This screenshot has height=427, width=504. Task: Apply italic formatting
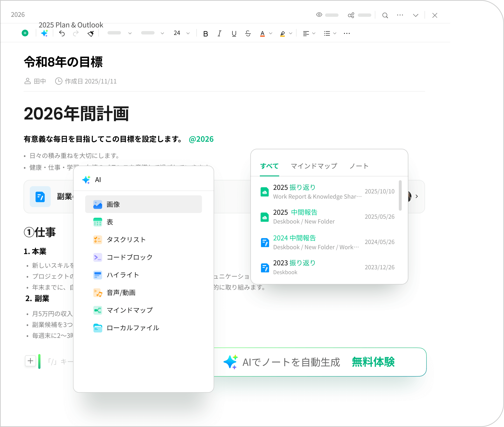point(220,34)
